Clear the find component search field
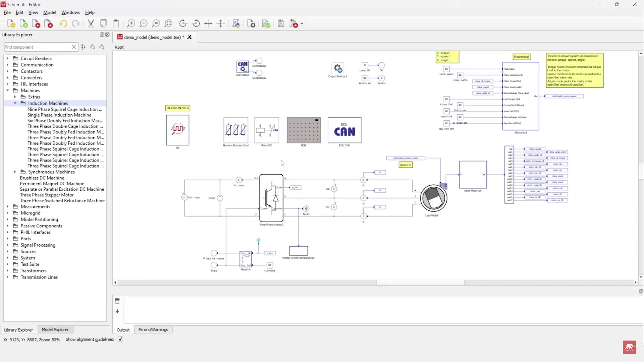This screenshot has width=644, height=362. 74,47
